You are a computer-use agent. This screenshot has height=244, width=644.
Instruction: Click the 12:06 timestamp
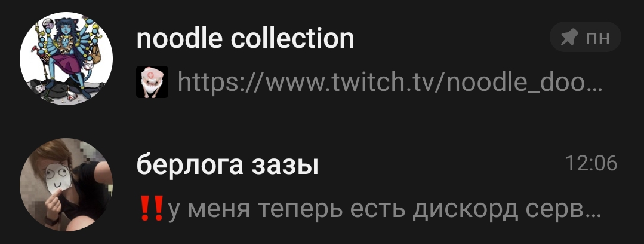pyautogui.click(x=591, y=163)
